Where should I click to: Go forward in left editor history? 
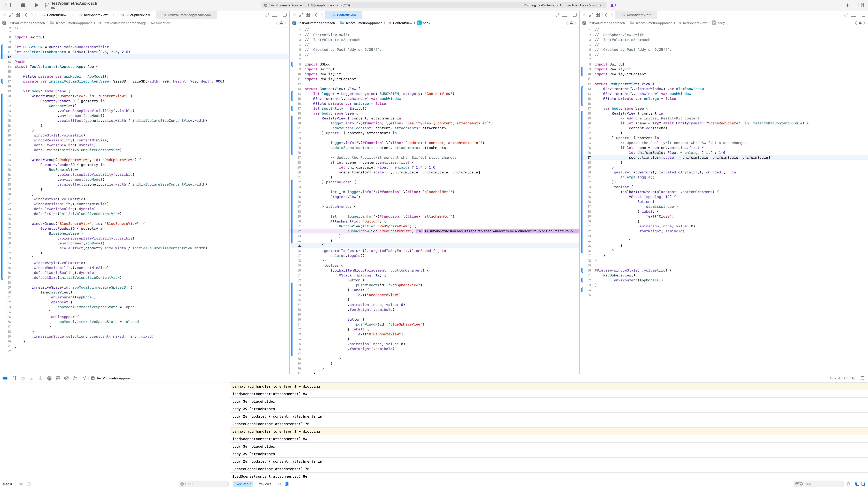point(32,15)
